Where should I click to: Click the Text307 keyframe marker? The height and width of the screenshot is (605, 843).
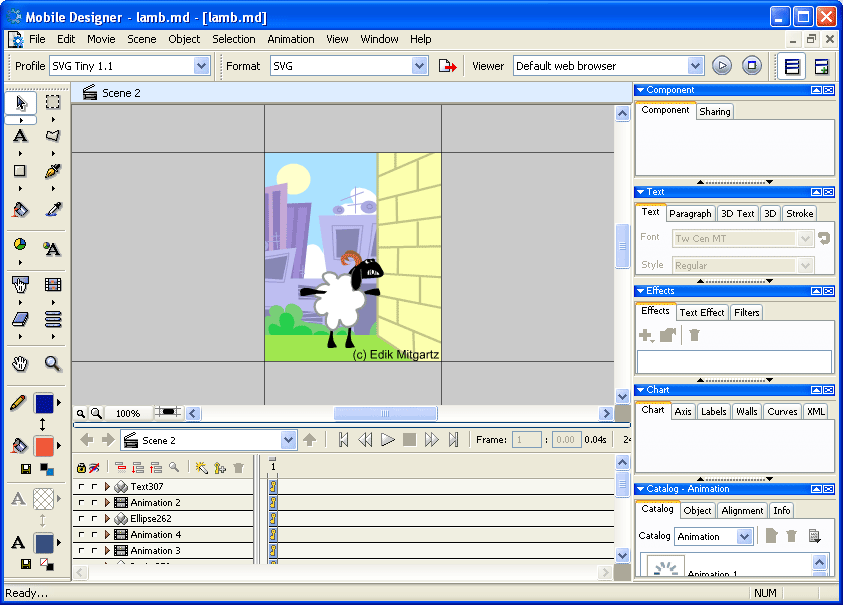[x=273, y=487]
